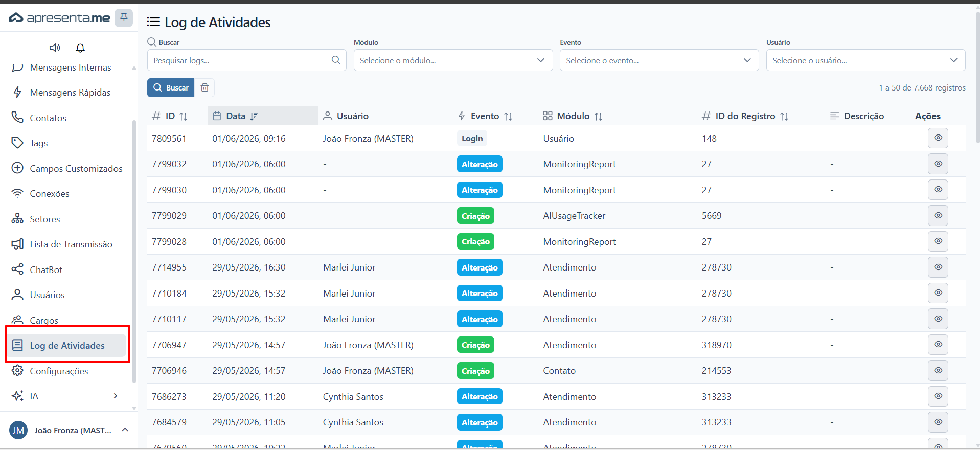View details of log 7706947
Screen dimensions: 980x450
[x=938, y=345]
